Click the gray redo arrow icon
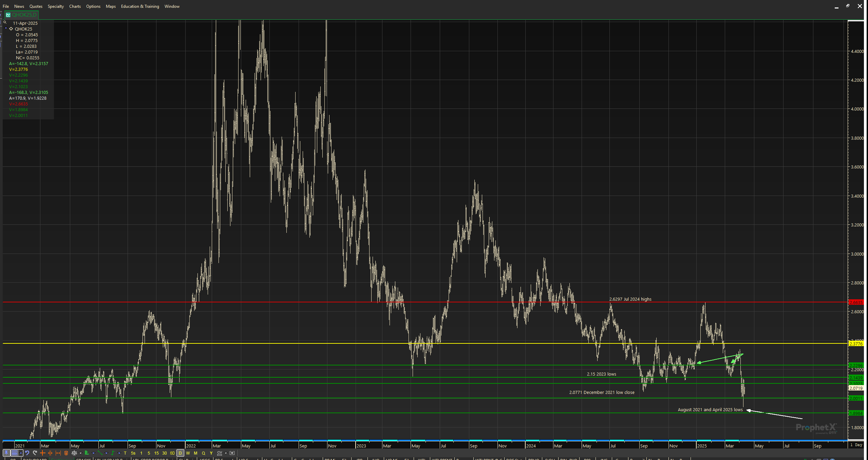This screenshot has width=868, height=460. coord(35,453)
